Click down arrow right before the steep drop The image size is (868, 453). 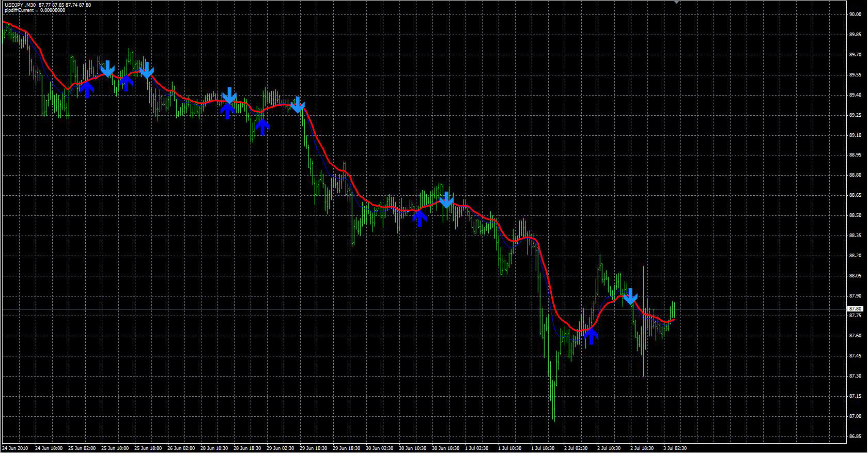[298, 105]
